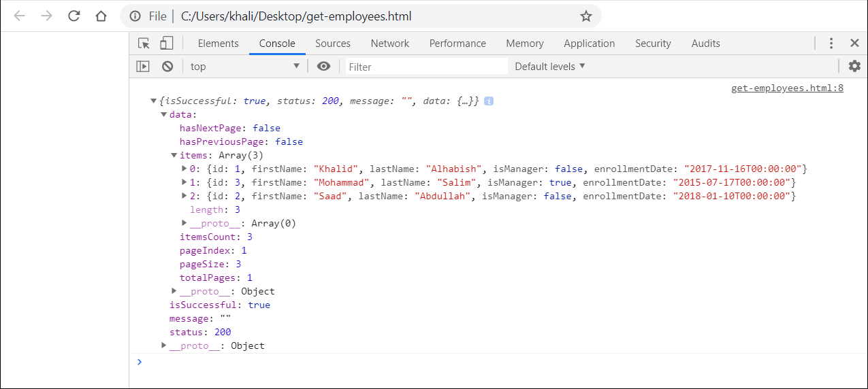868x389 pixels.
Task: Click the address bar URL
Action: [x=296, y=16]
